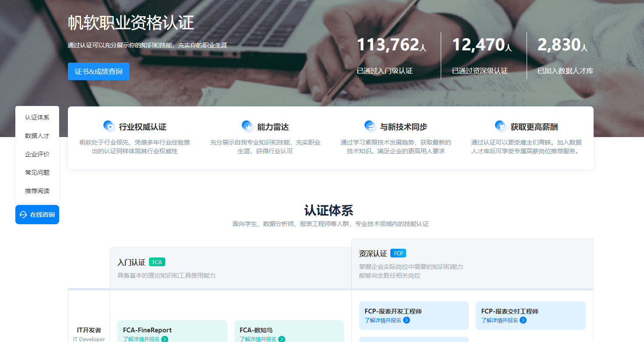Viewport: 644px width, 342px height.
Task: Jump to 推荐阅读 section
Action: coord(37,191)
